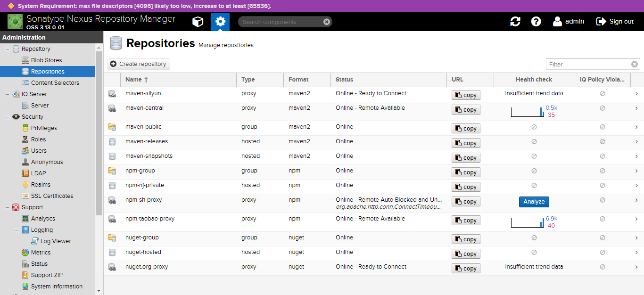Open Roles in sidebar
This screenshot has height=295, width=644.
click(38, 139)
